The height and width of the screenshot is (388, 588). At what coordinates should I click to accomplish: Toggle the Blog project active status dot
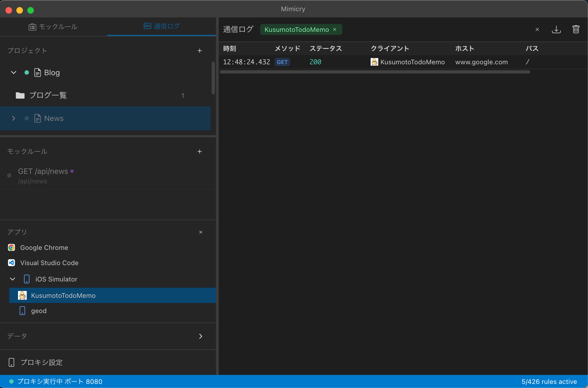pyautogui.click(x=27, y=72)
